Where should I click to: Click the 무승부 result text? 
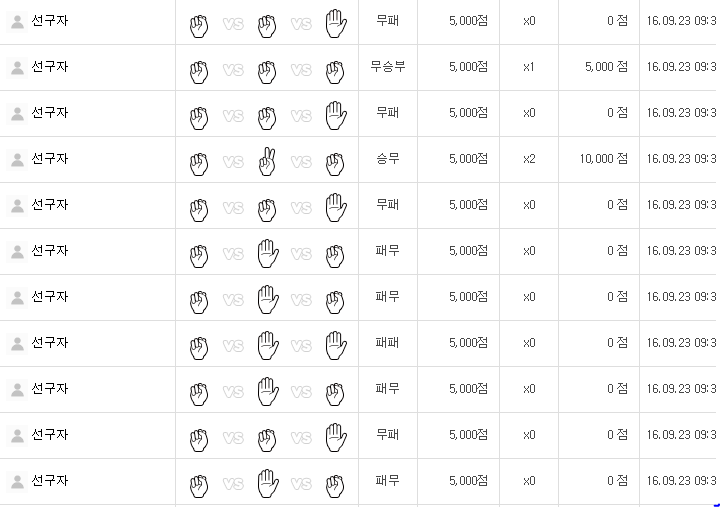388,67
